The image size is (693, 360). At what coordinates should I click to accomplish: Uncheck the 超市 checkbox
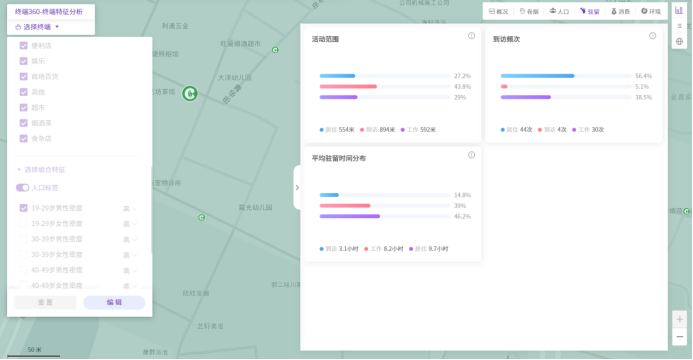coord(23,107)
